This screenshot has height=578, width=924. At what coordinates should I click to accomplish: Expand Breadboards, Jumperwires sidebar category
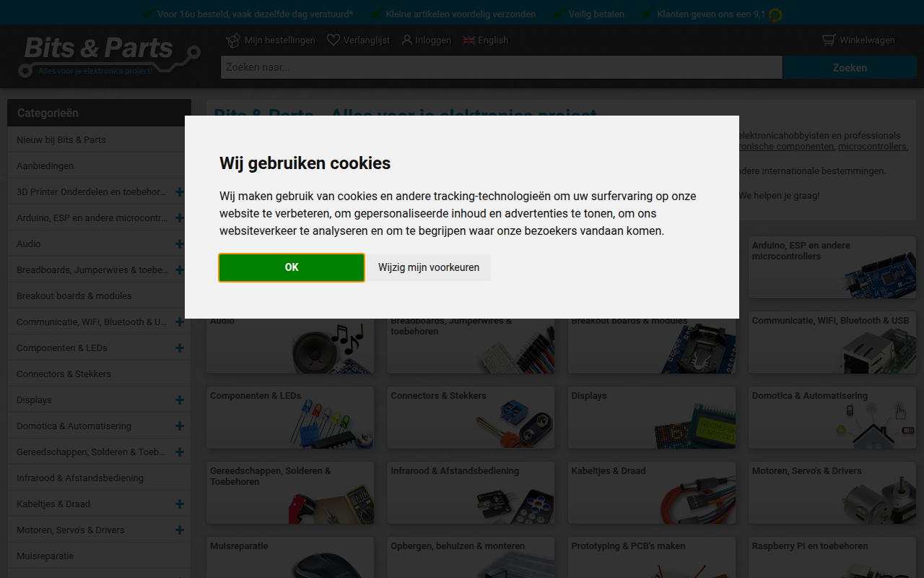coord(180,270)
